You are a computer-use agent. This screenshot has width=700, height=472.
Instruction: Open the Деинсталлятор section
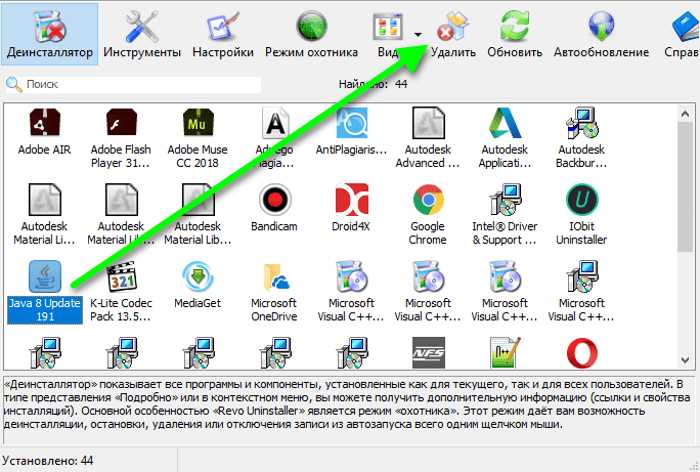[50, 34]
